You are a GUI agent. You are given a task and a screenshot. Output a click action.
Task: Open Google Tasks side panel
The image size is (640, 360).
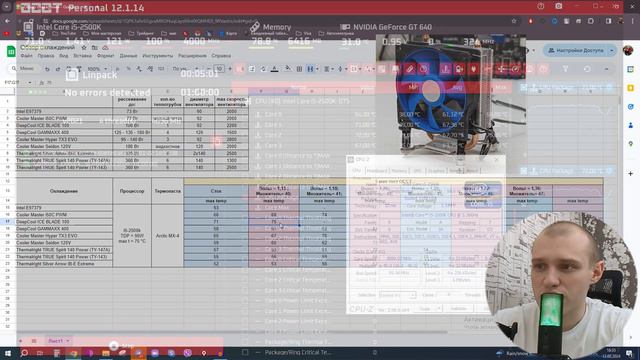[x=631, y=107]
